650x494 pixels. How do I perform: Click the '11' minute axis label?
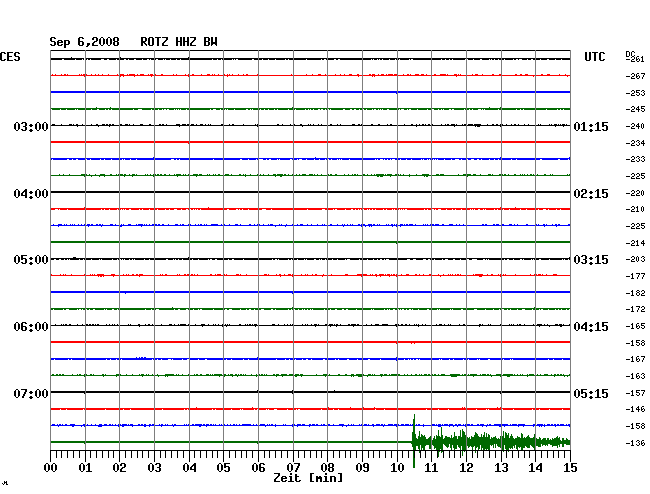pos(431,467)
